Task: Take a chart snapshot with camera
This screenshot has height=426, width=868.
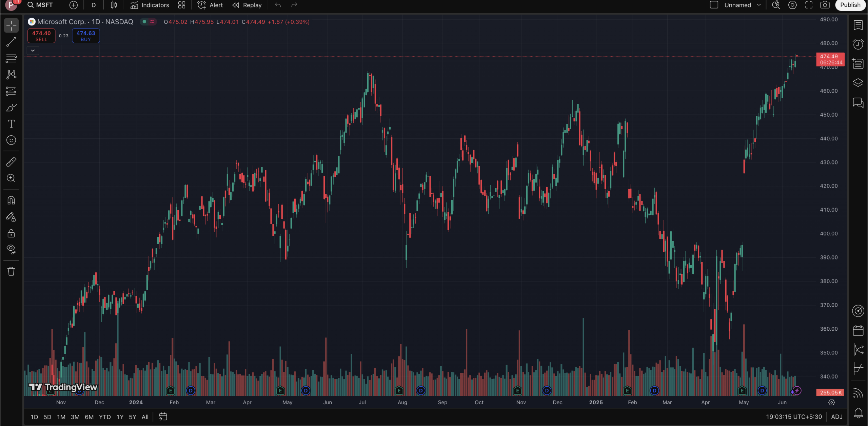Action: [x=825, y=5]
